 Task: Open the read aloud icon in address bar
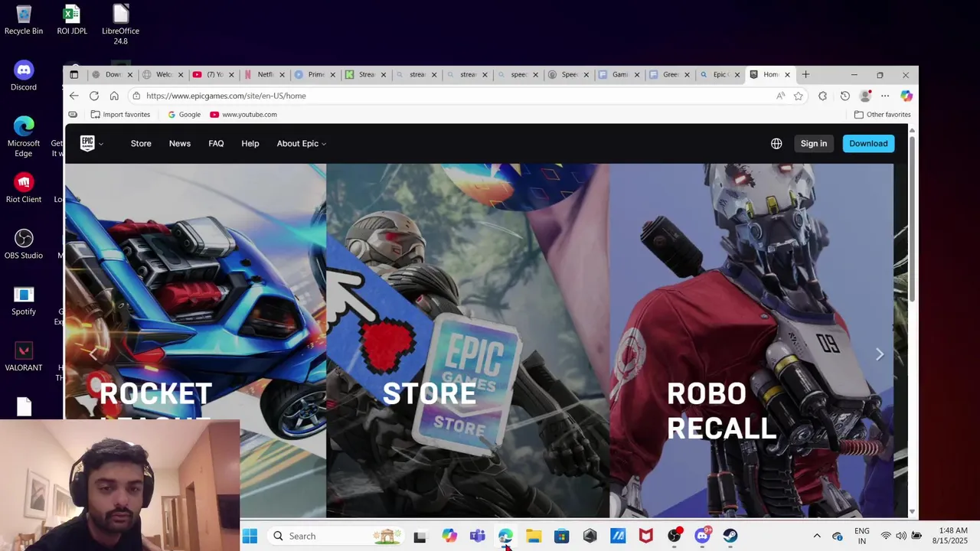780,96
